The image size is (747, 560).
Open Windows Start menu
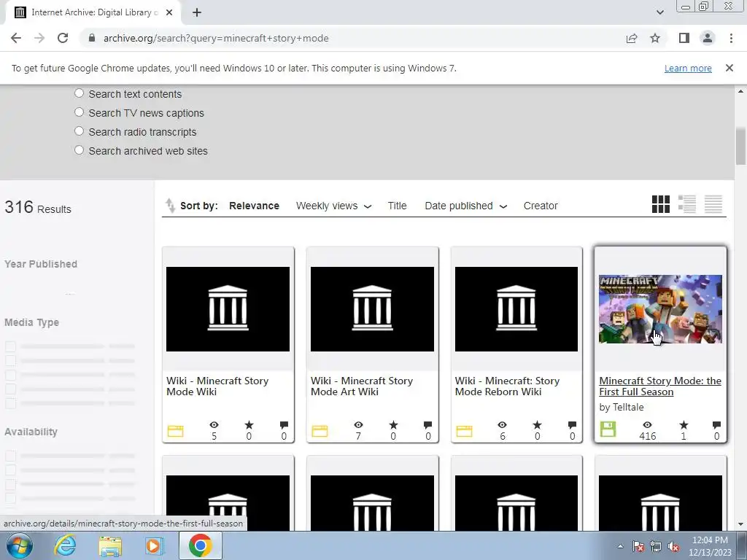point(20,545)
